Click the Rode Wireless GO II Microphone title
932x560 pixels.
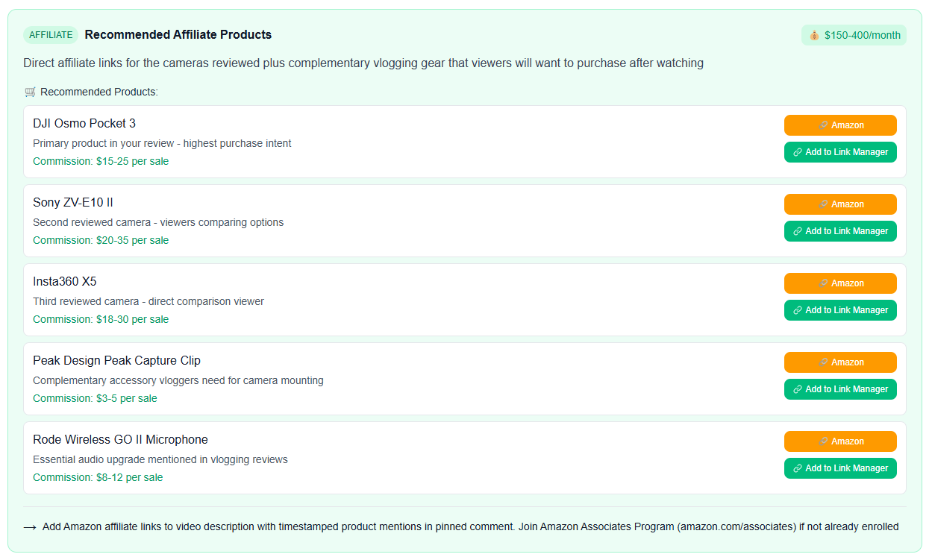tap(120, 440)
